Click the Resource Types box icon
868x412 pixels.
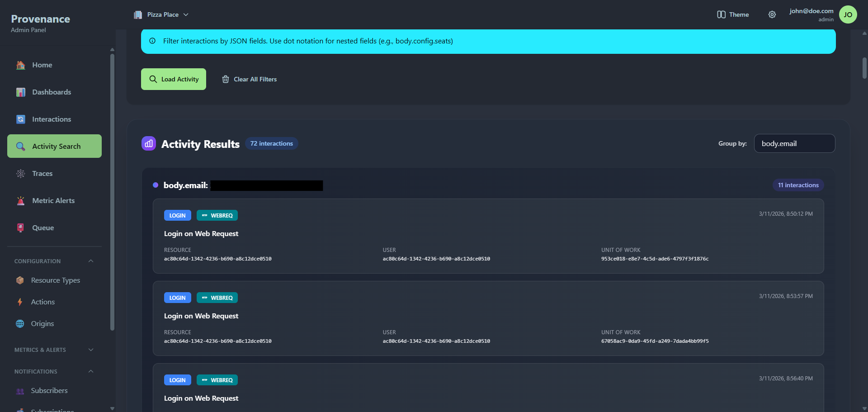(20, 280)
